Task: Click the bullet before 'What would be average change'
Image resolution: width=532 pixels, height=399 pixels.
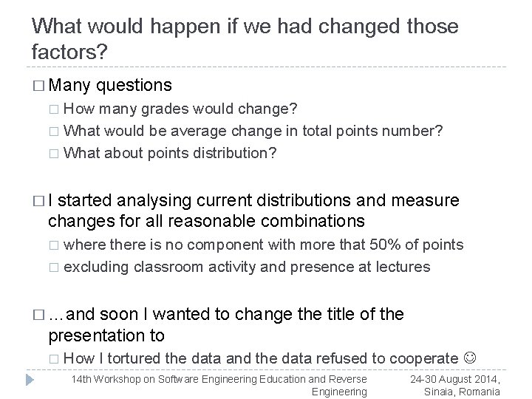Action: click(x=53, y=132)
